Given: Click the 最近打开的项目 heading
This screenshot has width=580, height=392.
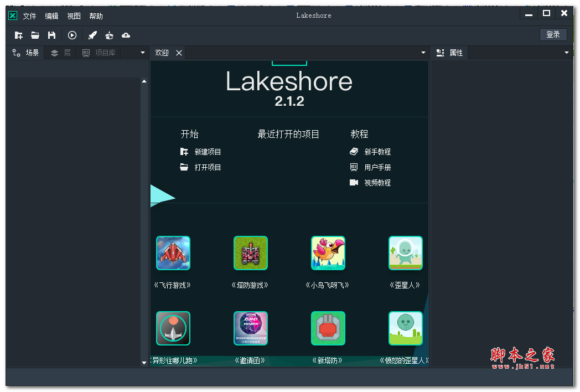Looking at the screenshot, I should click(288, 134).
